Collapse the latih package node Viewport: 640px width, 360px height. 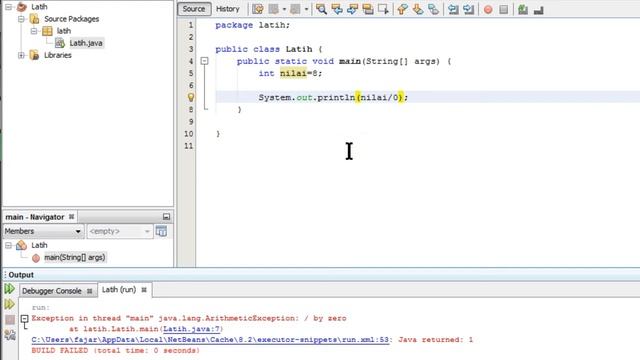click(x=34, y=31)
